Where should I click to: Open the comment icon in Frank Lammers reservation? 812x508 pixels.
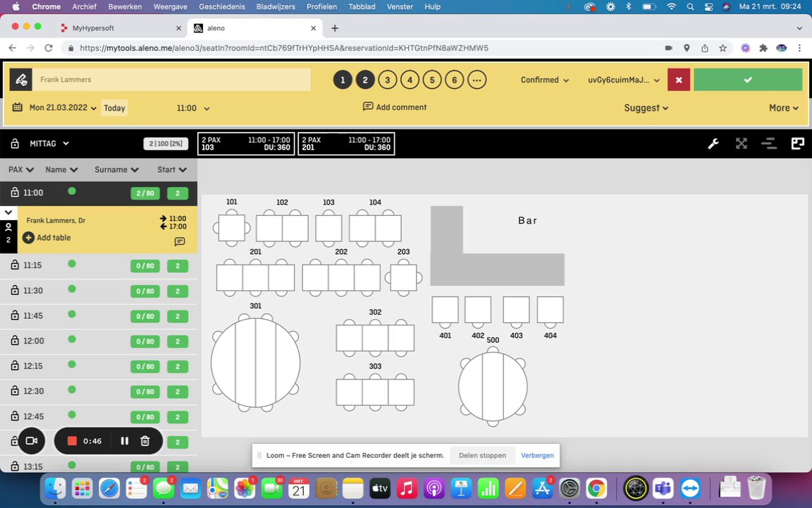[180, 241]
